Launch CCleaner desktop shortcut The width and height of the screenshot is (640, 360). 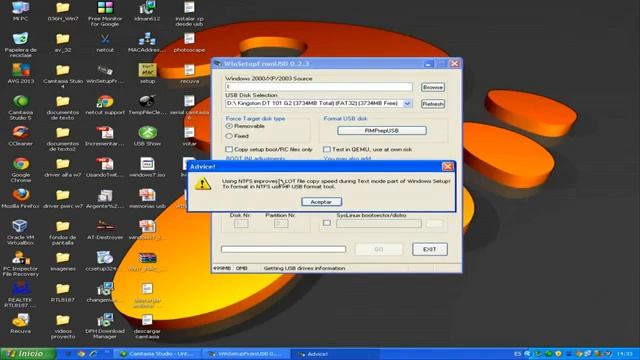point(20,136)
